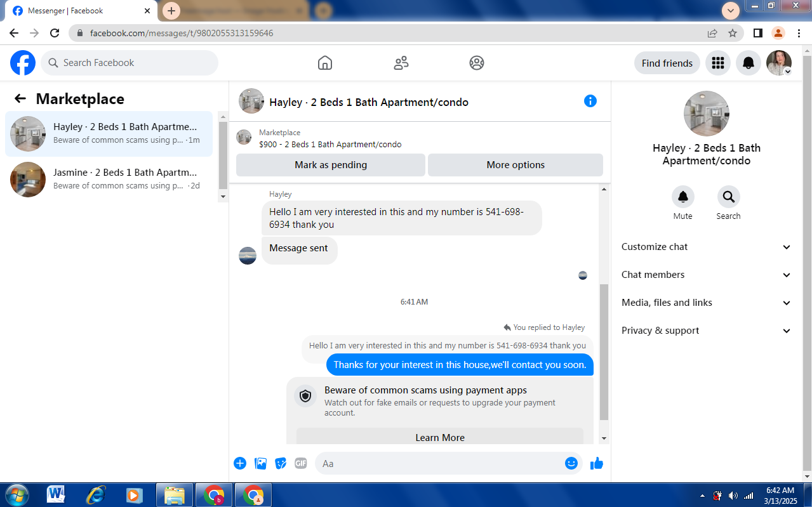Screen dimensions: 812x507
Task: Show hidden system tray icons
Action: (x=702, y=496)
